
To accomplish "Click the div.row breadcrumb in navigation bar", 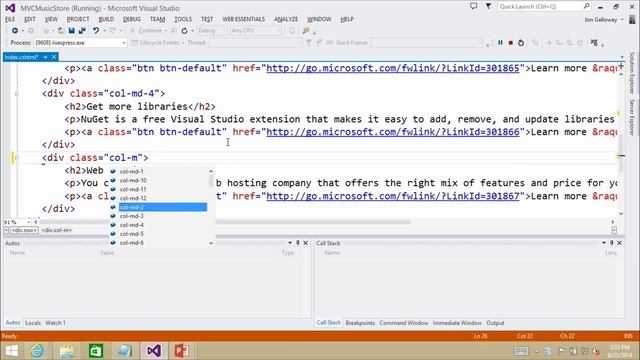I will click(x=24, y=230).
